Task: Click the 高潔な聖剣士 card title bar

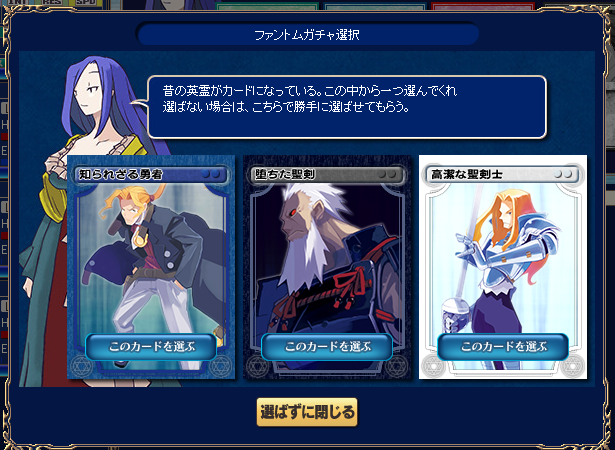Action: point(503,175)
